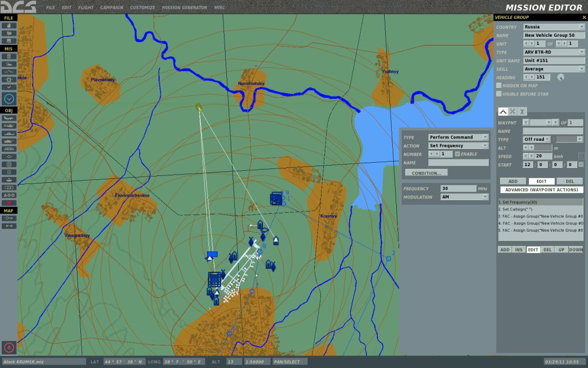Open the FILE menu in top bar

[x=51, y=7]
